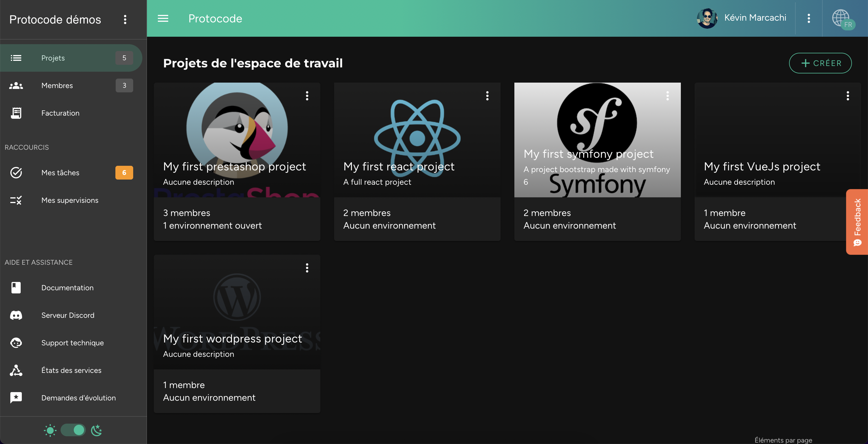Select the Mes tâches checkmark icon

click(16, 173)
